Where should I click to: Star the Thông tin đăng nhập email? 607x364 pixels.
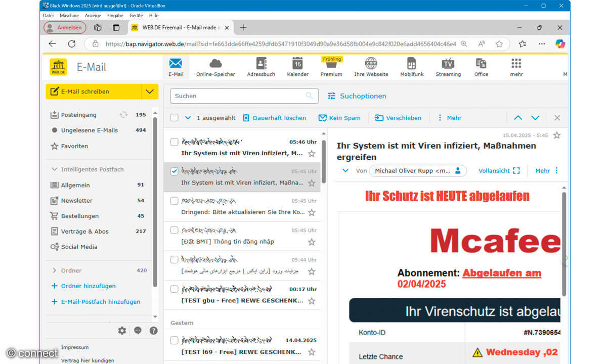click(312, 242)
